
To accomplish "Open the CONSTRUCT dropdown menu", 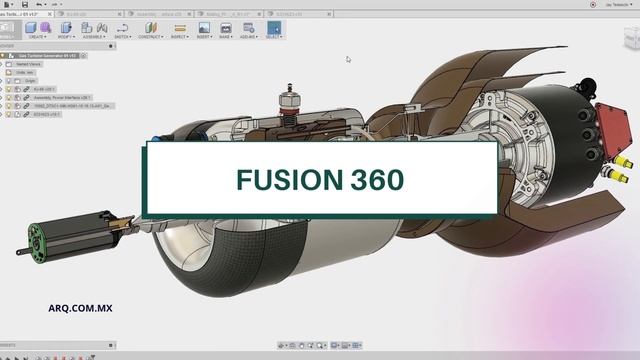I will (x=151, y=37).
